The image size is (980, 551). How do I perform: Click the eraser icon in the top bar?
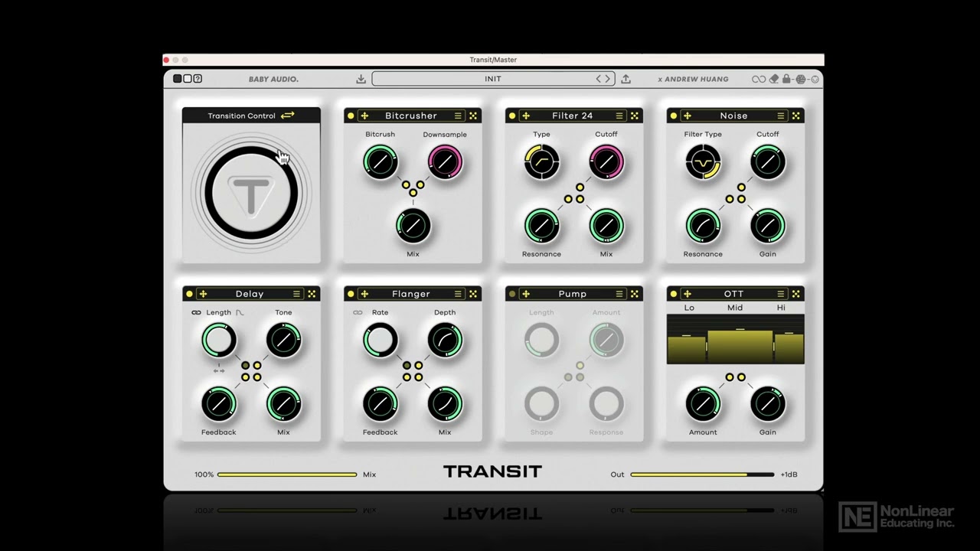coord(773,79)
